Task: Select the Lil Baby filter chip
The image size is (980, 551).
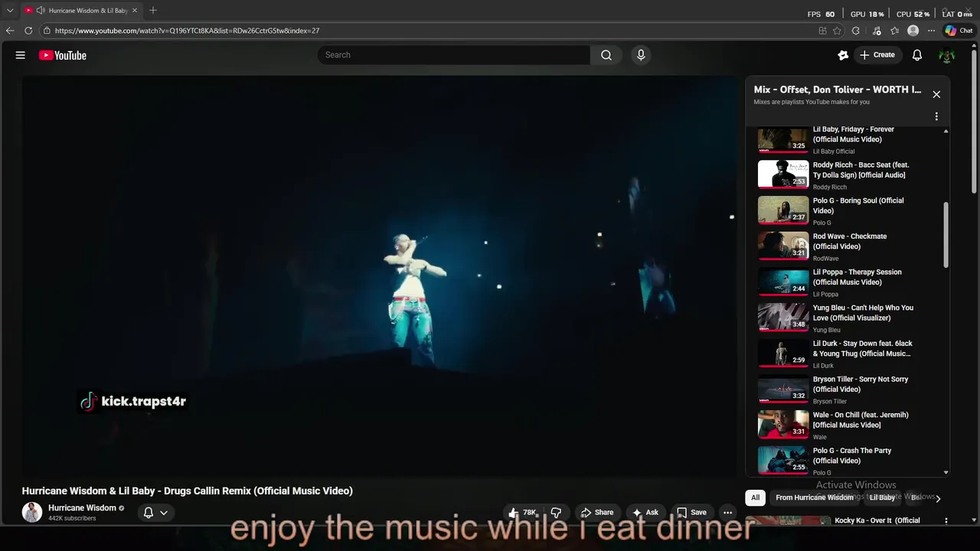Action: click(x=882, y=497)
